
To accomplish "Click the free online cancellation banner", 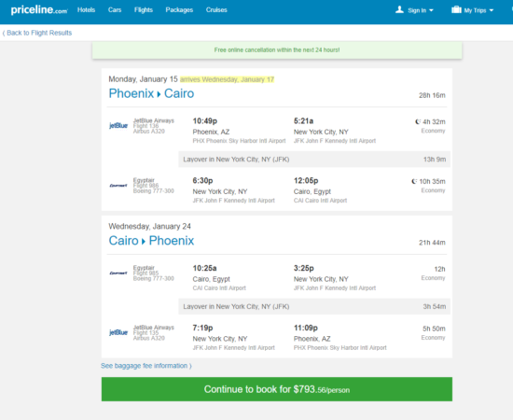I will [277, 50].
